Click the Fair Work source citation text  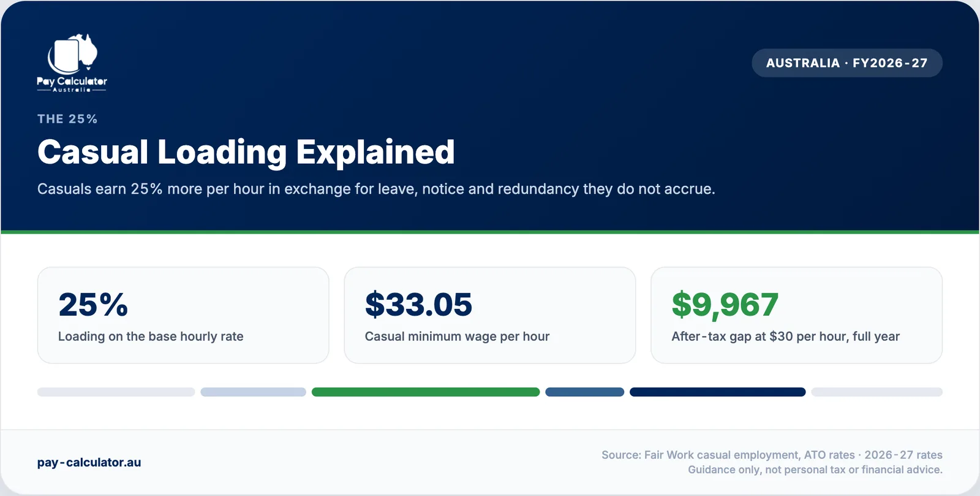tap(772, 455)
